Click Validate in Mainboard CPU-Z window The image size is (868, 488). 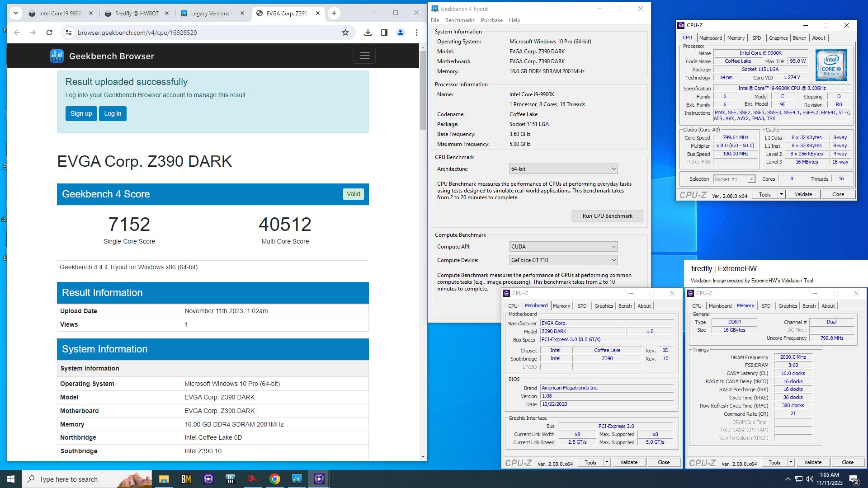[x=628, y=462]
